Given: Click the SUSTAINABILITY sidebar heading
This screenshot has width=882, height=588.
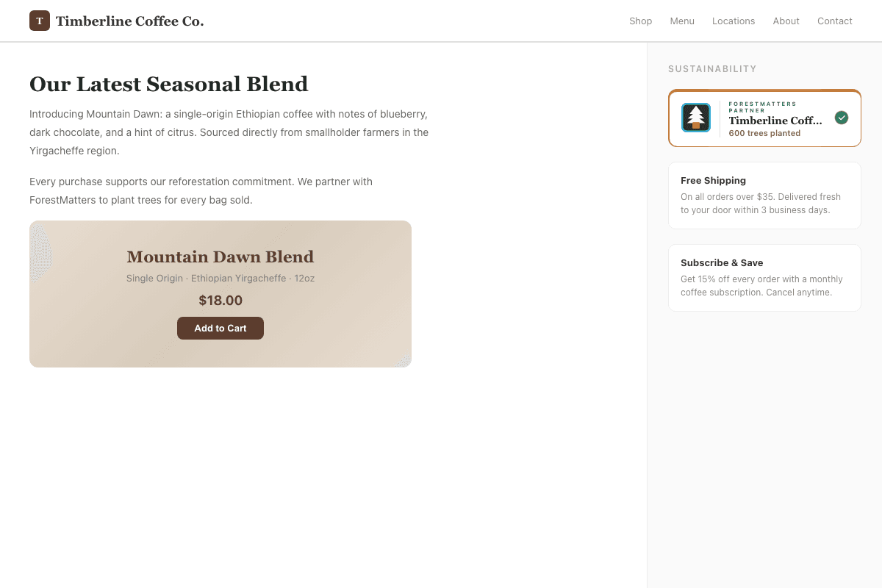Looking at the screenshot, I should (712, 68).
